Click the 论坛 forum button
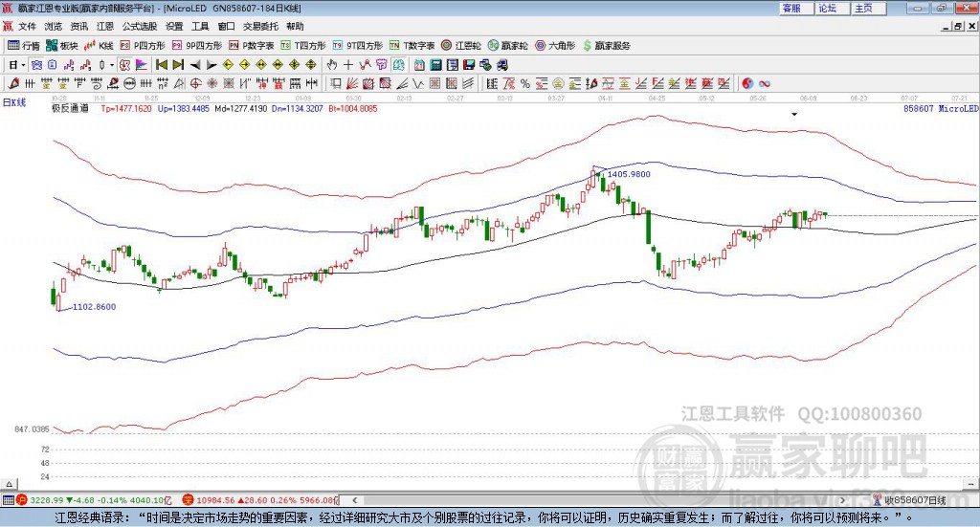The image size is (980, 527). click(832, 8)
